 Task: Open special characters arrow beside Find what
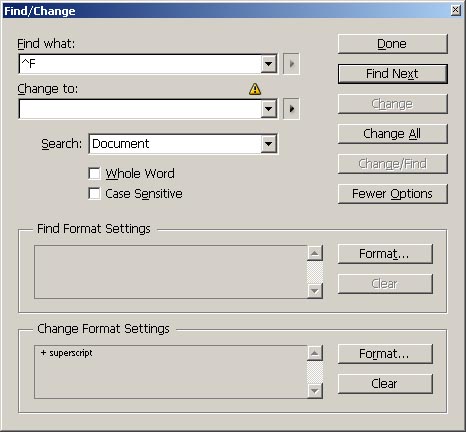291,64
